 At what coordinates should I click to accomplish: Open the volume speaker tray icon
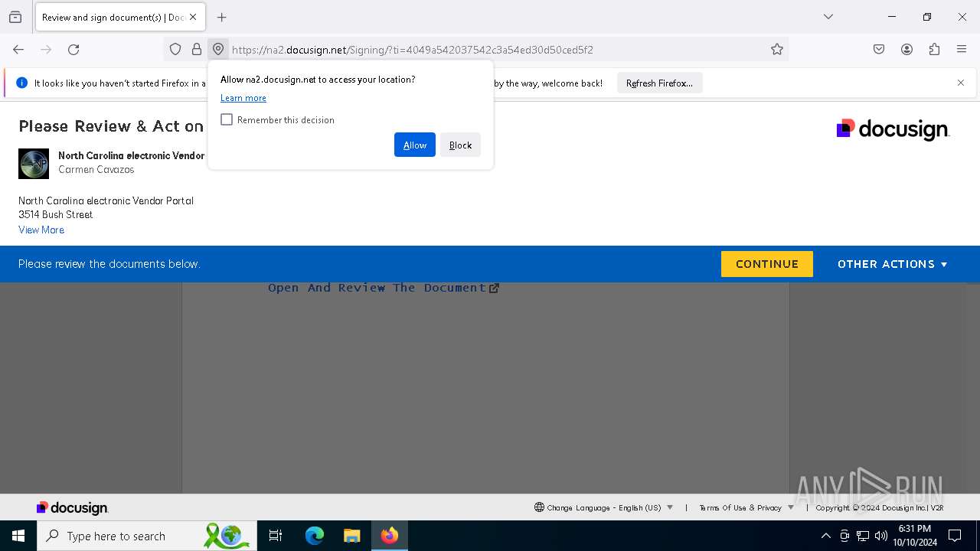tap(881, 536)
